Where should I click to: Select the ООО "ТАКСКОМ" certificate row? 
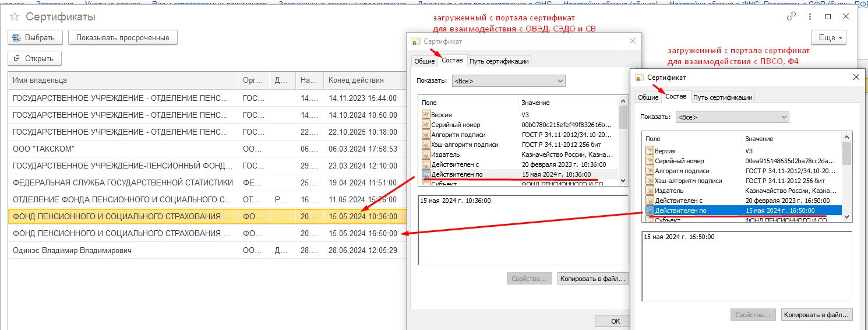(122, 149)
